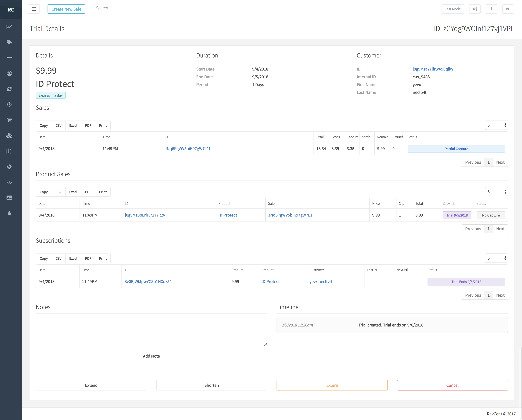Viewport: 522px width, 420px height.
Task: Open customer ID link j0g9Mza7YjfrwA9Eqlky
Action: pyautogui.click(x=433, y=69)
